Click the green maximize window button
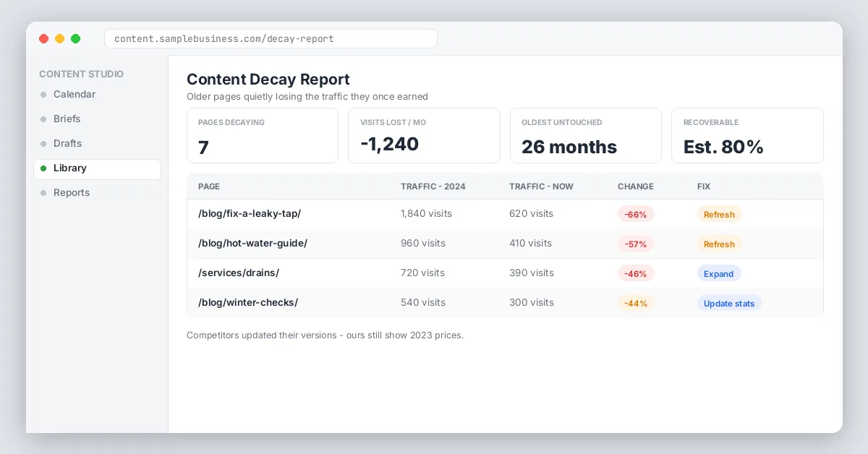This screenshot has width=868, height=454. (76, 39)
